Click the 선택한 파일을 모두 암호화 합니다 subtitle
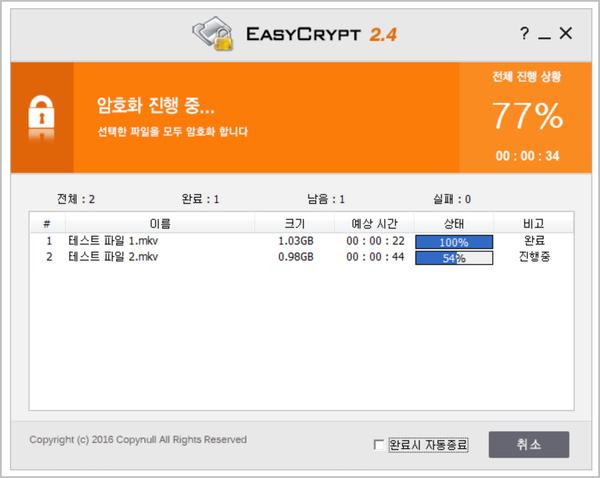Screen dimensions: 600x478 [x=173, y=132]
